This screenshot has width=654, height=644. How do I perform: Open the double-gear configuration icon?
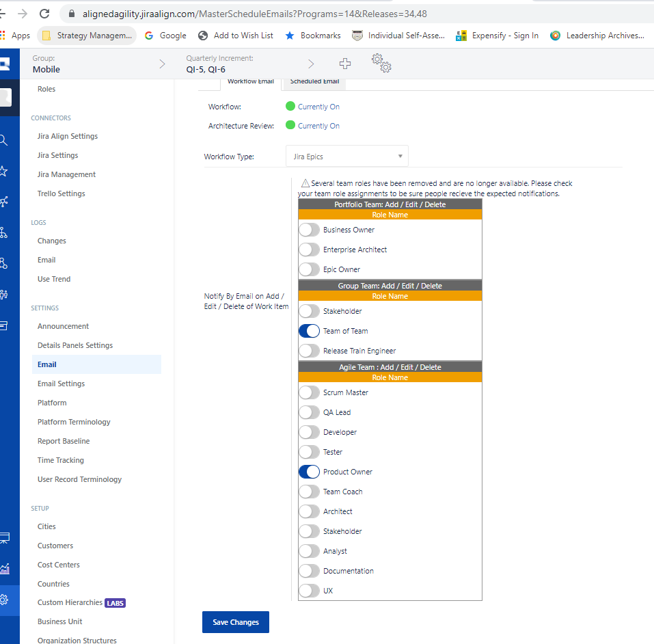click(x=381, y=63)
